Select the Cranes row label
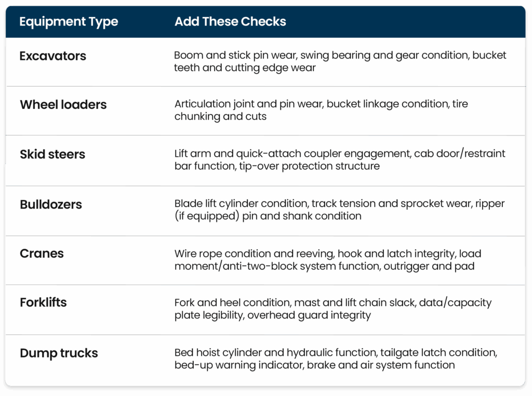This screenshot has height=396, width=532. [x=42, y=253]
